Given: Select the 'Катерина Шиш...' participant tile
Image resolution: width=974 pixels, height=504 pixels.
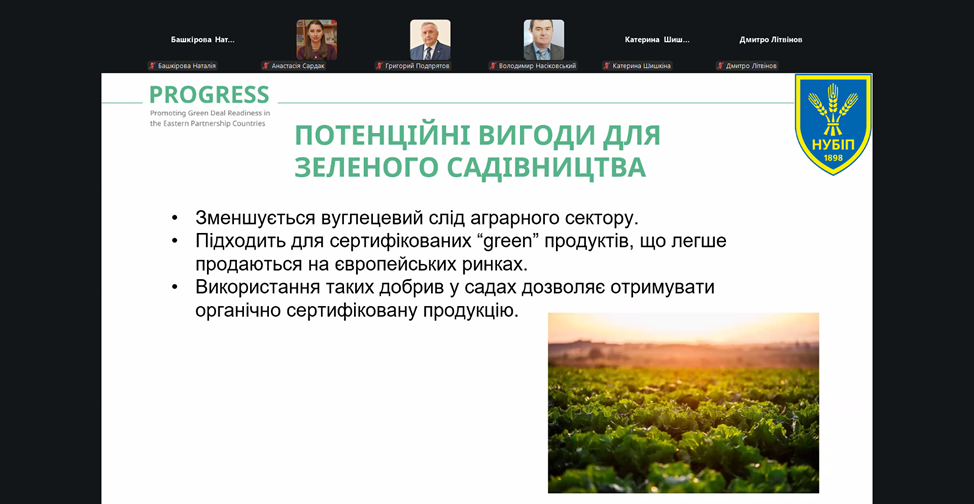Looking at the screenshot, I should [657, 40].
